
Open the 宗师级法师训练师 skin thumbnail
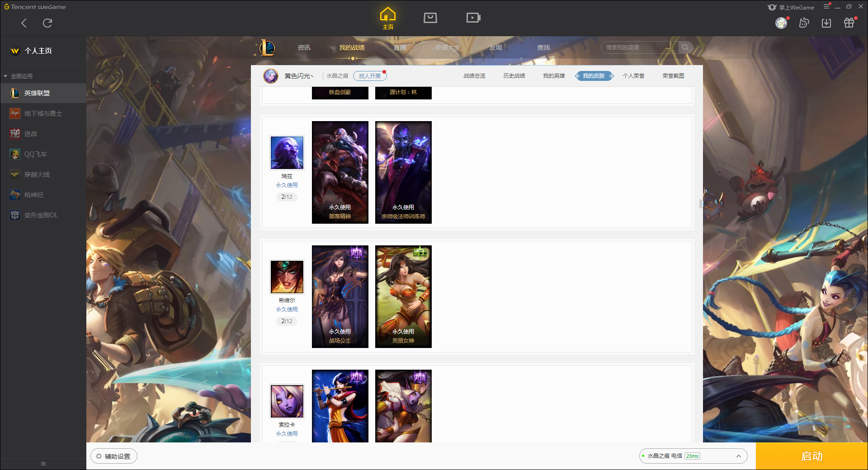(x=403, y=172)
